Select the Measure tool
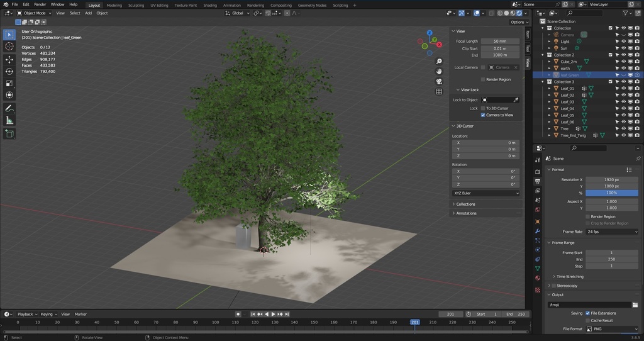 [x=9, y=120]
